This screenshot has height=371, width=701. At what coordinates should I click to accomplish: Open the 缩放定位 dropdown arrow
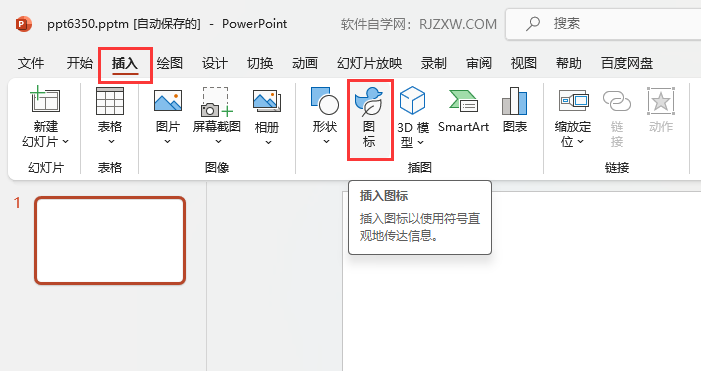(580, 142)
